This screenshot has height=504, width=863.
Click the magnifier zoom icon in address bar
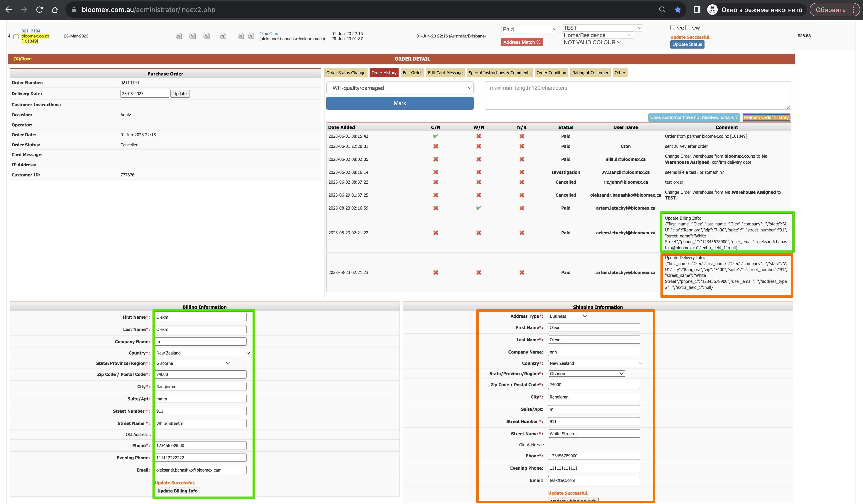pyautogui.click(x=662, y=10)
